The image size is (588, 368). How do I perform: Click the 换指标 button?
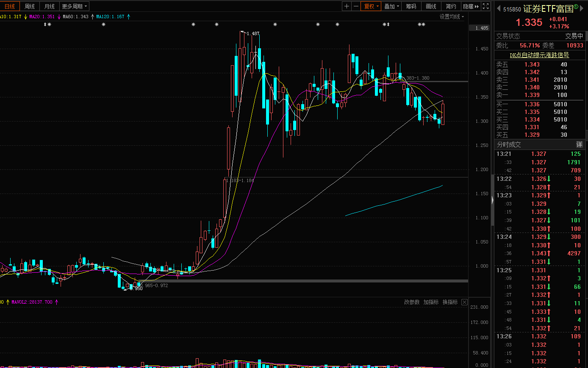tap(450, 302)
